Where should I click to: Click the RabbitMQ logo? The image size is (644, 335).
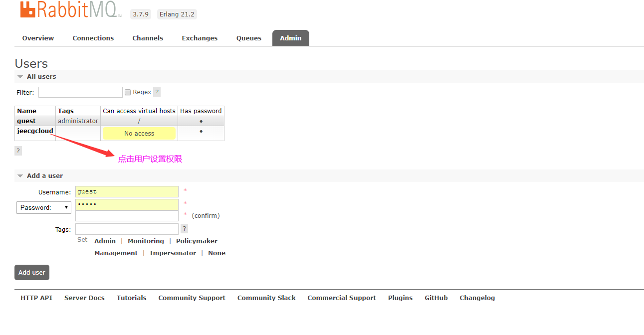click(x=71, y=9)
